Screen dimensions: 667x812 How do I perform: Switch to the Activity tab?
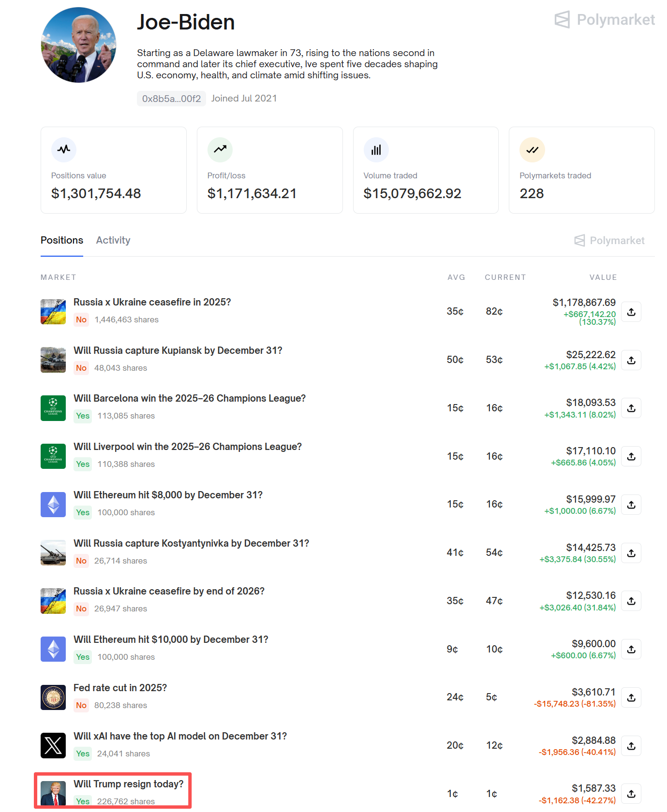(x=113, y=240)
